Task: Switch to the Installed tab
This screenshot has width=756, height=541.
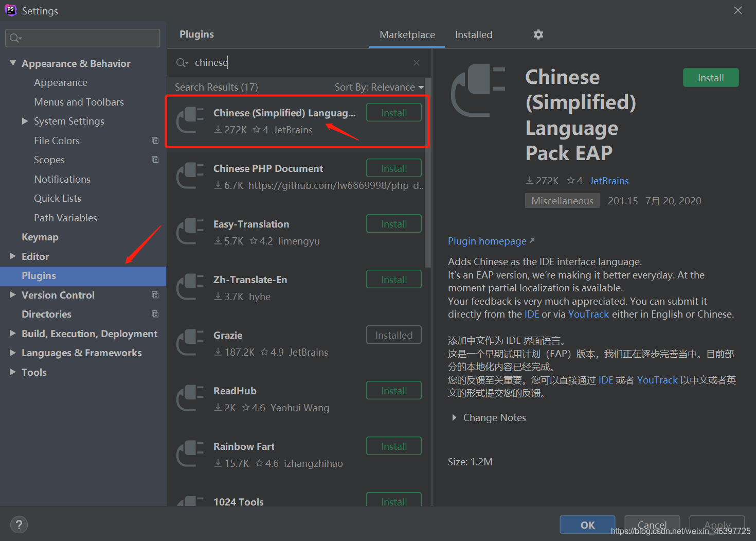Action: point(474,34)
